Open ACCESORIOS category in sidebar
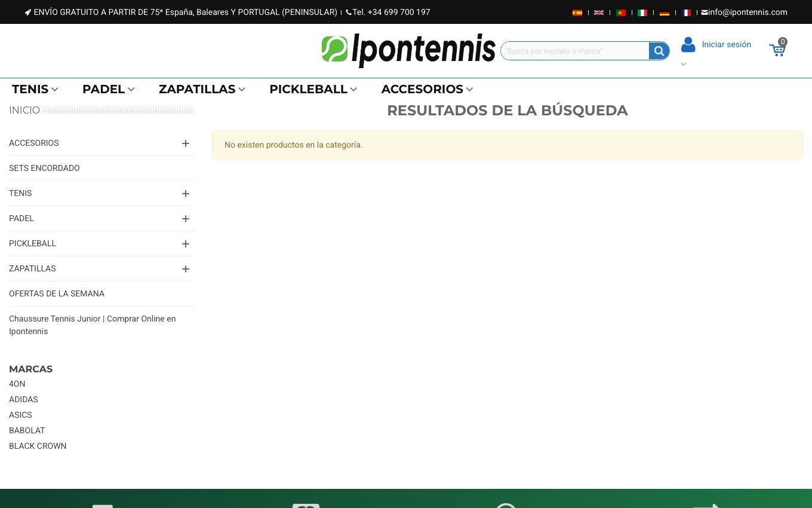This screenshot has width=812, height=508. [x=34, y=143]
